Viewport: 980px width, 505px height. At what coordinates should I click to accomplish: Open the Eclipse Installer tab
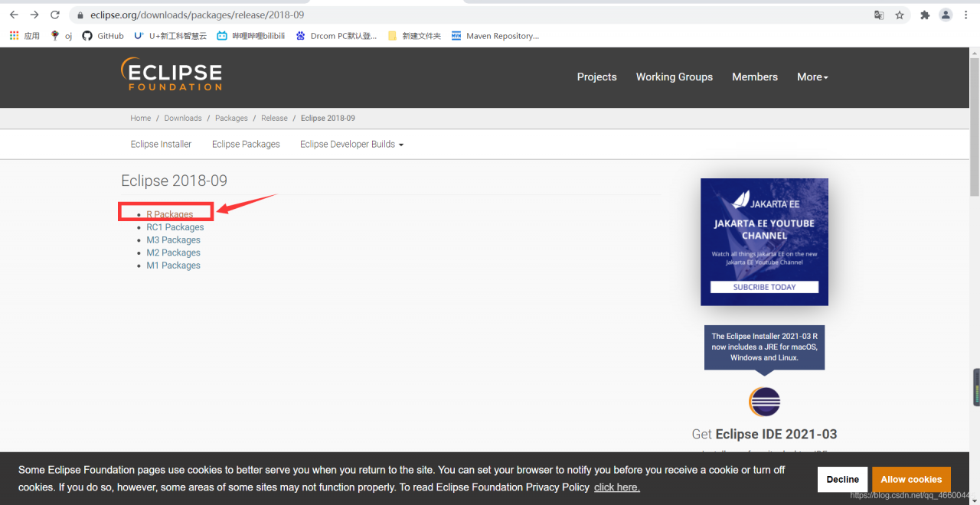[161, 144]
